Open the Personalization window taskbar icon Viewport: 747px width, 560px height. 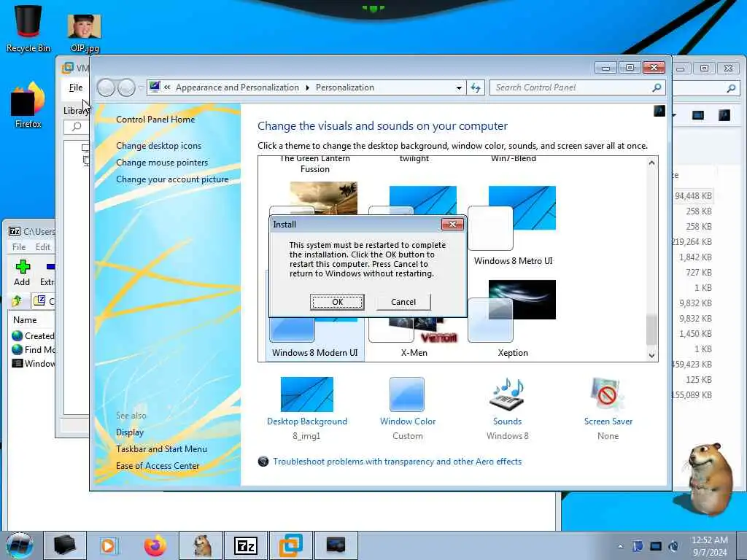click(x=336, y=545)
